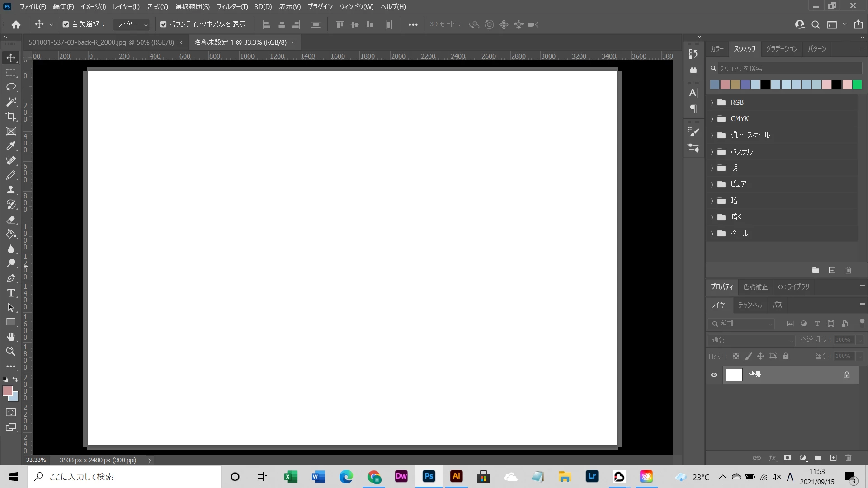
Task: Switch to the グラデーション panel tab
Action: [782, 49]
